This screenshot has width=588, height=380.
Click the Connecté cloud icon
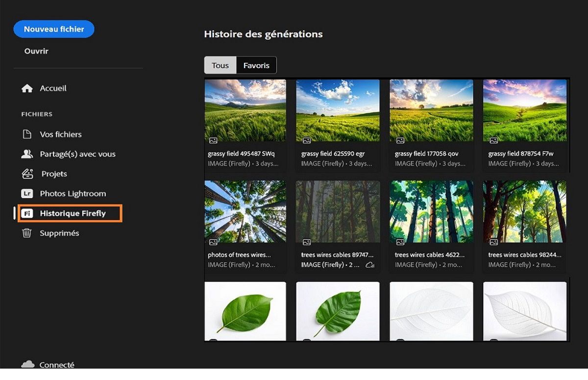[x=28, y=364]
